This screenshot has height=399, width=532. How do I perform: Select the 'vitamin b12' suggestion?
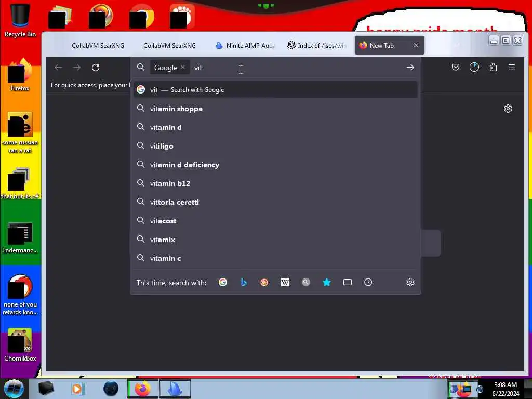(275, 183)
